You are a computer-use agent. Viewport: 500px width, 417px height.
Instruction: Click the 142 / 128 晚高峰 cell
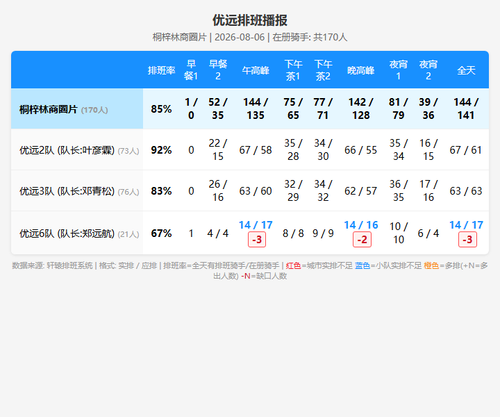pyautogui.click(x=361, y=109)
